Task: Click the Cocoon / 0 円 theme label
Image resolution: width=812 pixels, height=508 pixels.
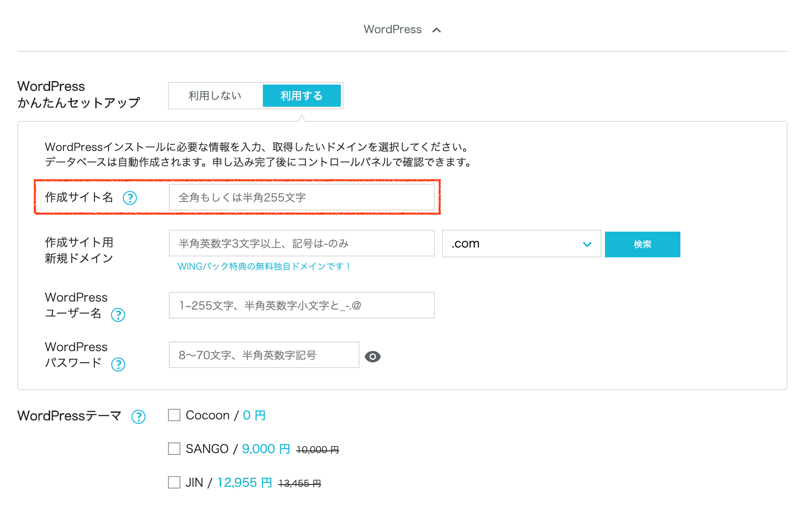Action: 225,415
